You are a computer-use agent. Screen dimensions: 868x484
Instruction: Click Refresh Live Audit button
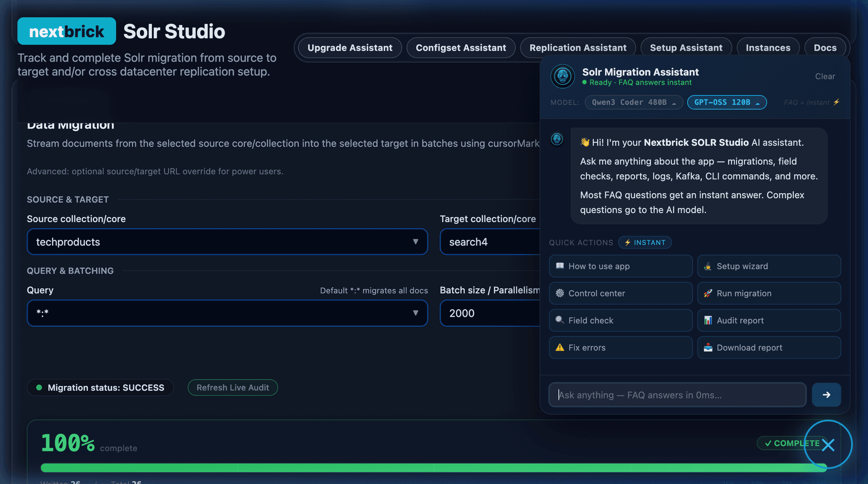click(233, 388)
